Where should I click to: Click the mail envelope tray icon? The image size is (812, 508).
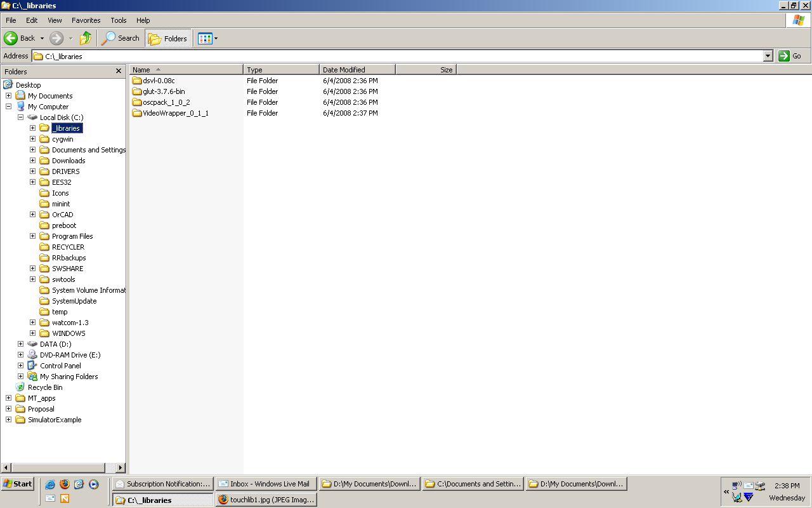749,486
